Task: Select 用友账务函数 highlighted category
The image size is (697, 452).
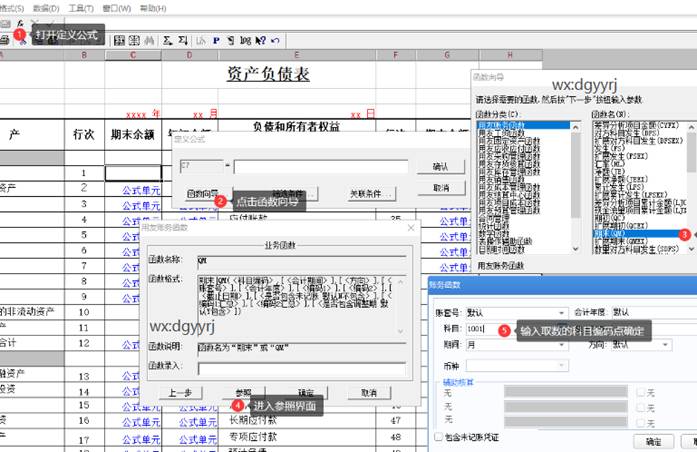Action: 523,125
